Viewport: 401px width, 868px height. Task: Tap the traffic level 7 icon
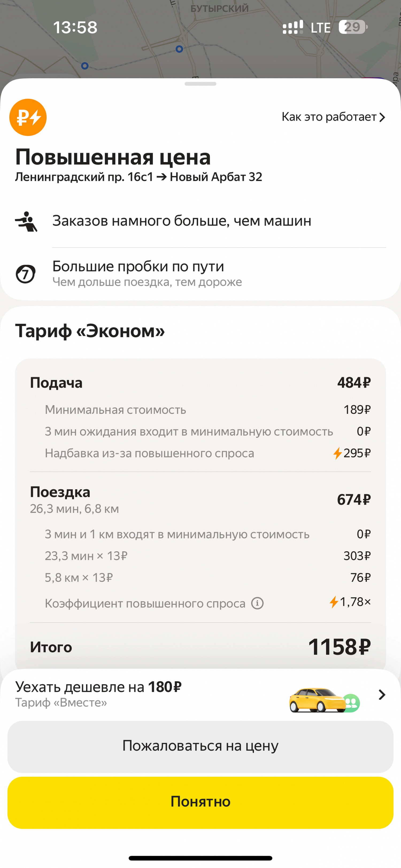26,274
